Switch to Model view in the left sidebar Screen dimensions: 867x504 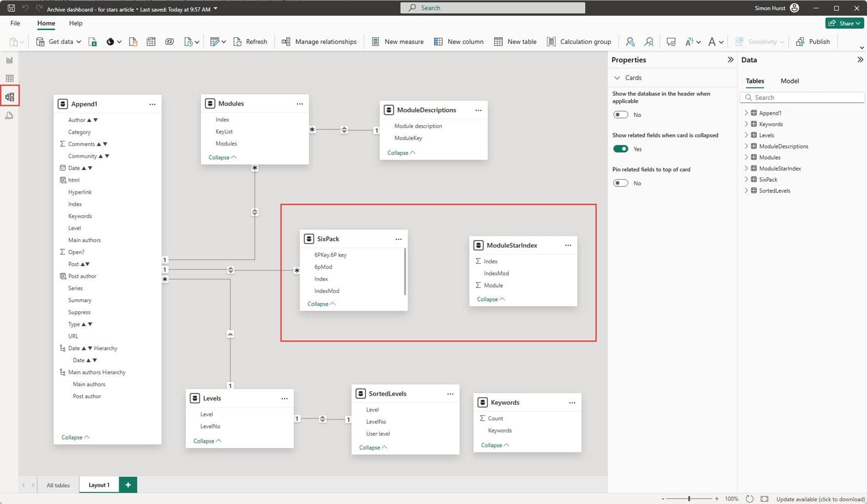point(9,96)
